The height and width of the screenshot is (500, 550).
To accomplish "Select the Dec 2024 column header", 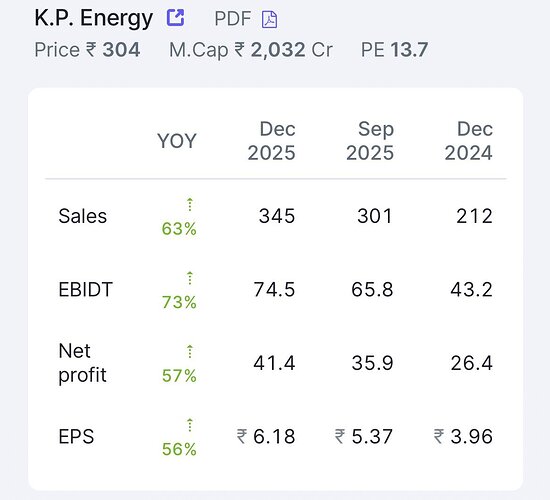I will coord(469,141).
